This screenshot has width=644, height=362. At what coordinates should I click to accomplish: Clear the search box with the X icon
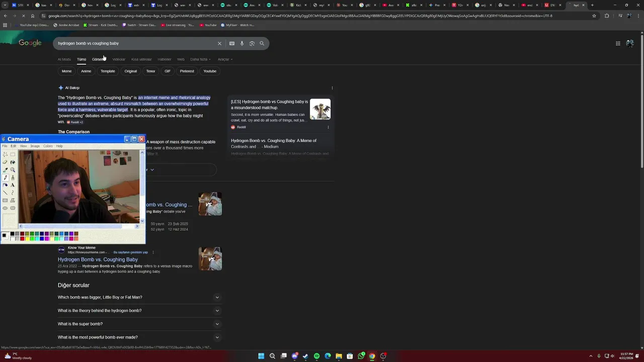coord(219,43)
